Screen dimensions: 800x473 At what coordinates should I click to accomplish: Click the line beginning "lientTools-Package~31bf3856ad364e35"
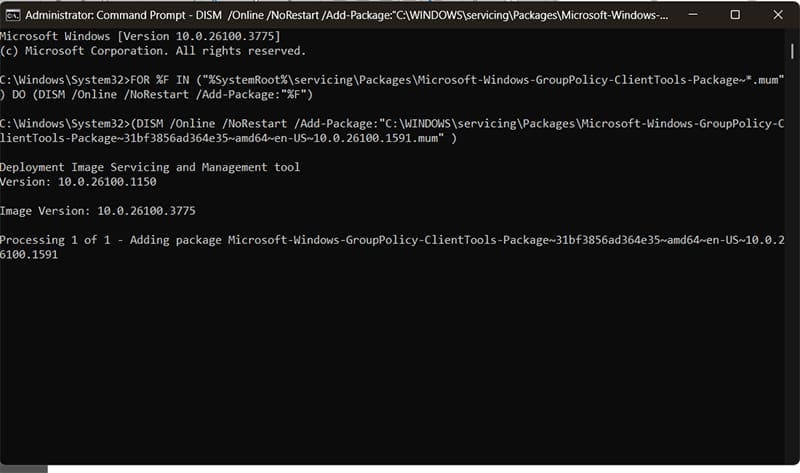pyautogui.click(x=220, y=138)
